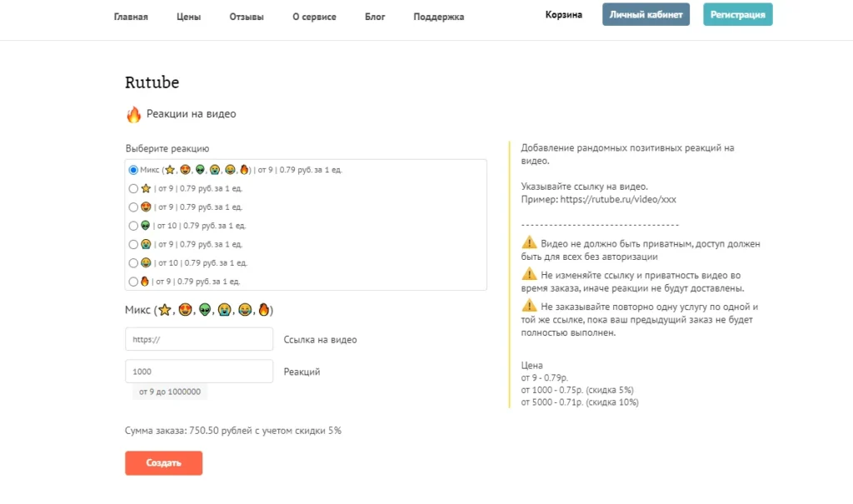853x504 pixels.
Task: Click the Регистрация button
Action: click(x=738, y=15)
